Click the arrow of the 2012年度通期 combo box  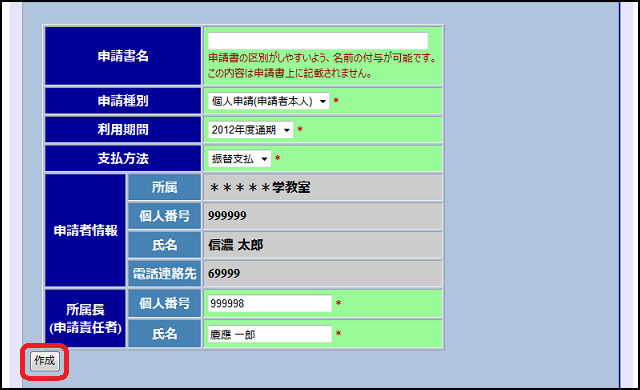[287, 130]
